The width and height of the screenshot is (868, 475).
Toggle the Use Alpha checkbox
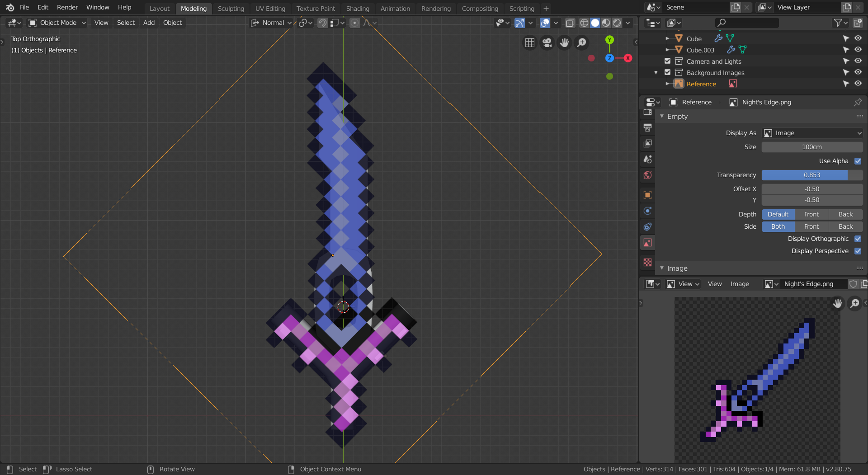click(x=858, y=161)
